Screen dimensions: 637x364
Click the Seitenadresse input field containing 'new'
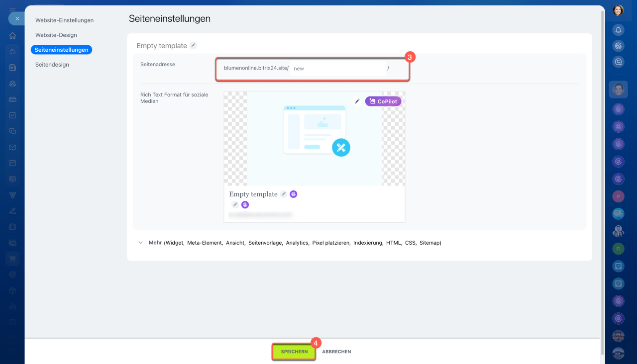click(337, 69)
